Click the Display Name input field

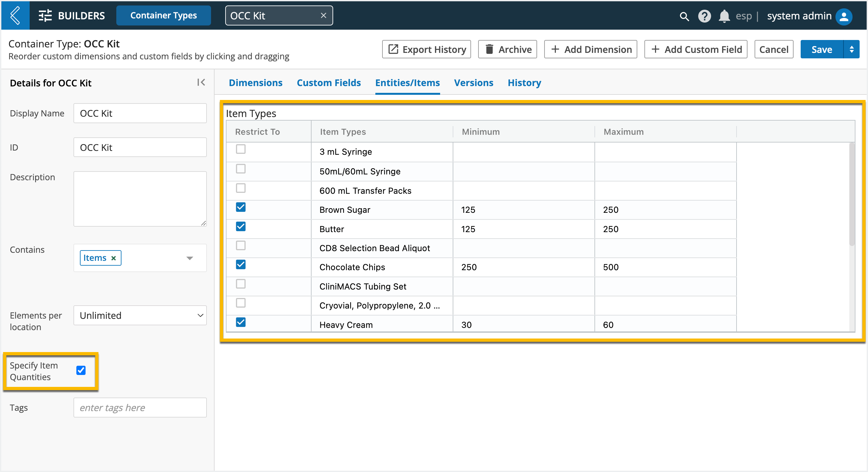tap(140, 113)
